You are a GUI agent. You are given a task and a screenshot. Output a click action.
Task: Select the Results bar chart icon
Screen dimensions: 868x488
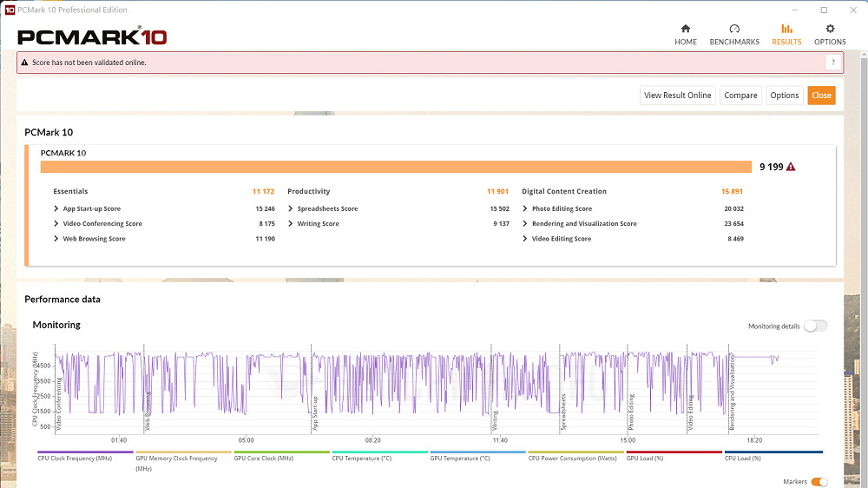click(786, 29)
